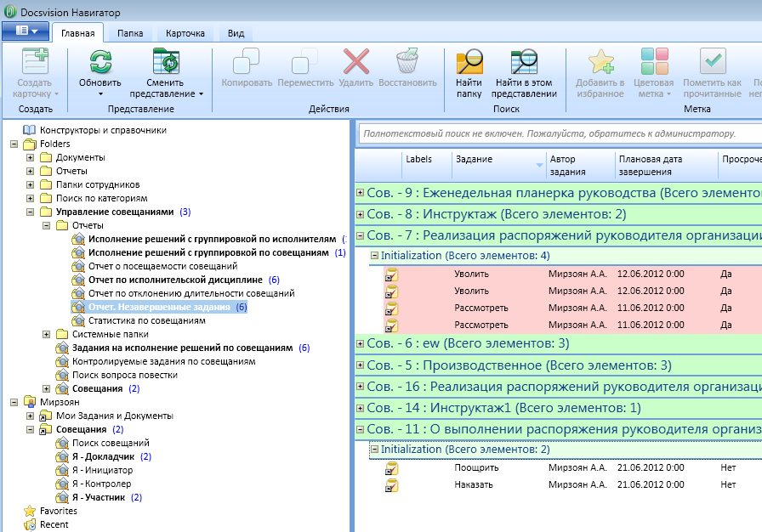Screen dimensions: 762x532
Task: Click icon next to Я - Контролер
Action: point(62,484)
